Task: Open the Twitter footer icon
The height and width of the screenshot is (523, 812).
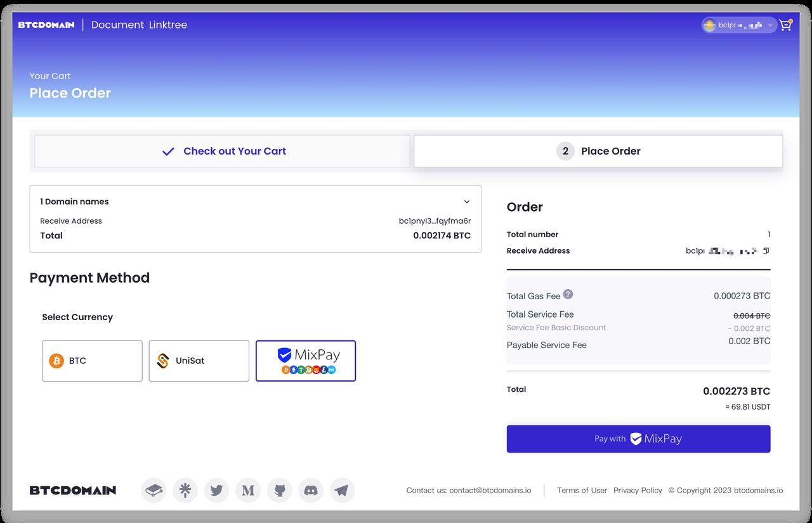Action: pyautogui.click(x=216, y=490)
